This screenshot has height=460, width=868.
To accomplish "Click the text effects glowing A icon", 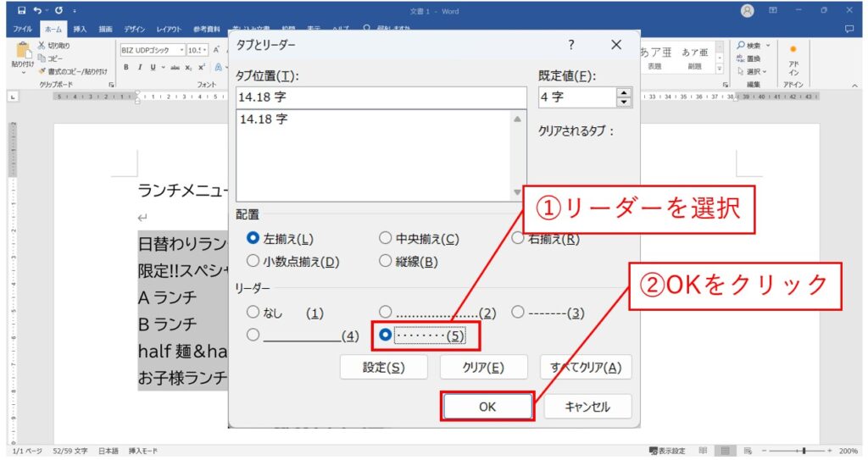I will point(218,68).
